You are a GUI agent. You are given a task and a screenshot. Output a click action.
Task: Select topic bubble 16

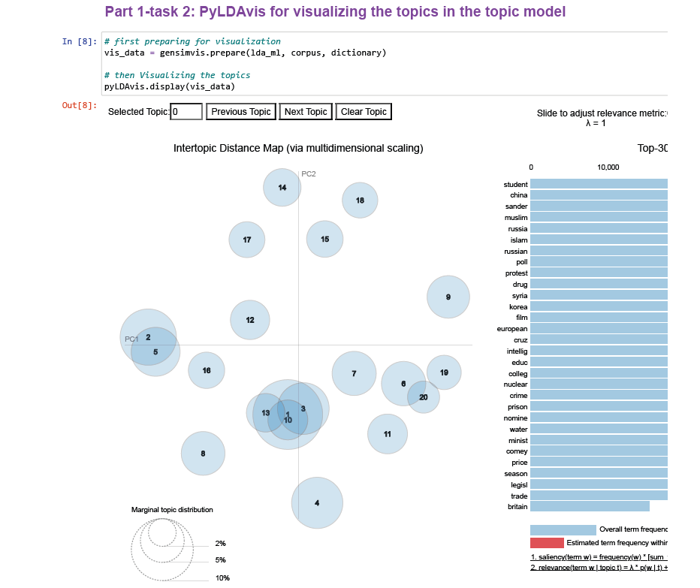pos(207,370)
